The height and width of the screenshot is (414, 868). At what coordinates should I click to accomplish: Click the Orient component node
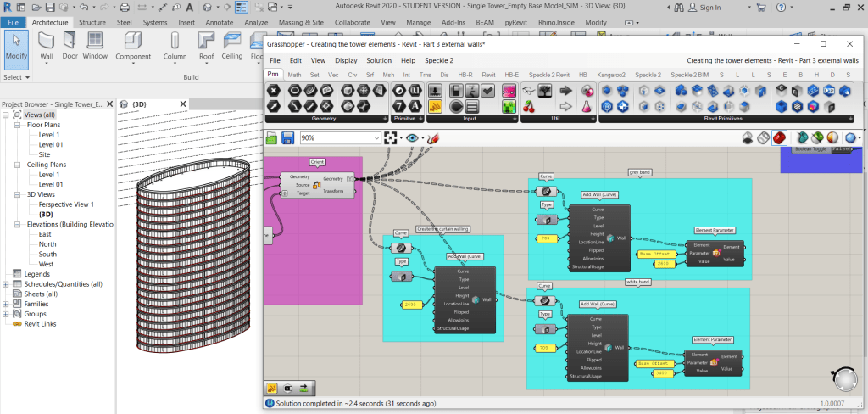[x=317, y=185]
